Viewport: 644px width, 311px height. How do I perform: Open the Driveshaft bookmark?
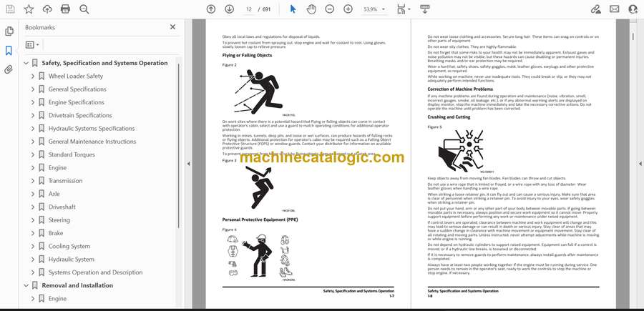[62, 207]
